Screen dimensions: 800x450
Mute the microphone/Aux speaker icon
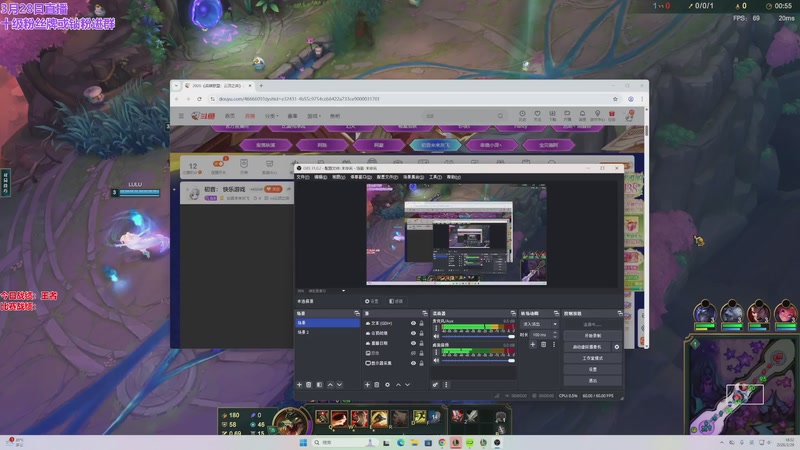point(436,337)
